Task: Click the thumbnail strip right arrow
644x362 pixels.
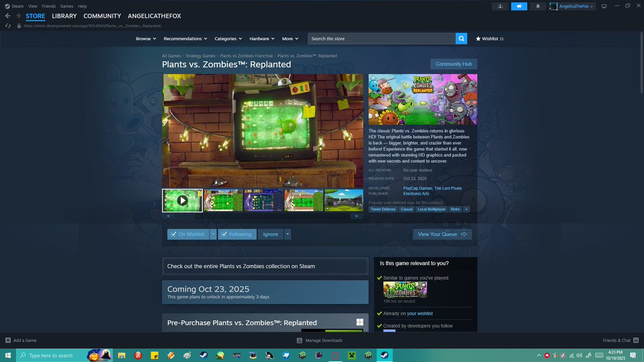Action: [x=356, y=216]
